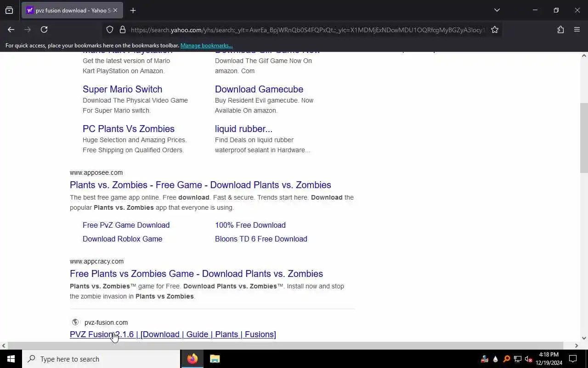Click the www.apposee.com site text
The width and height of the screenshot is (588, 368).
[x=96, y=172]
